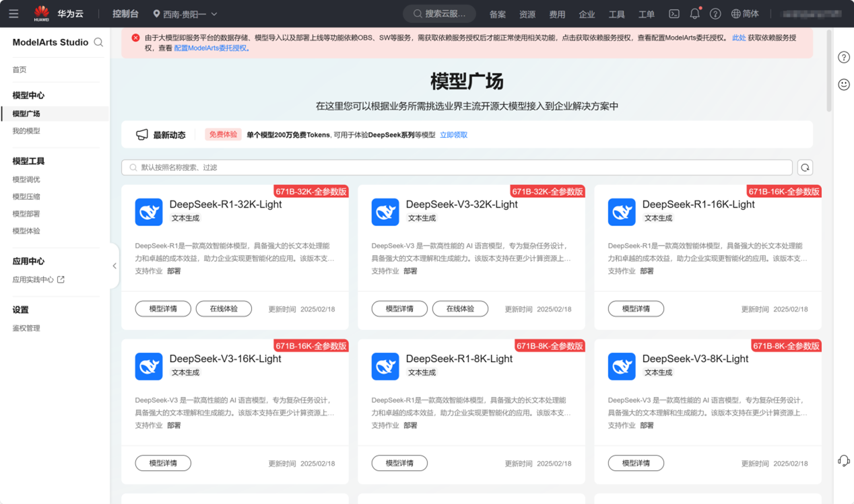Click the smiley feedback icon on right
Image resolution: width=854 pixels, height=504 pixels.
843,84
